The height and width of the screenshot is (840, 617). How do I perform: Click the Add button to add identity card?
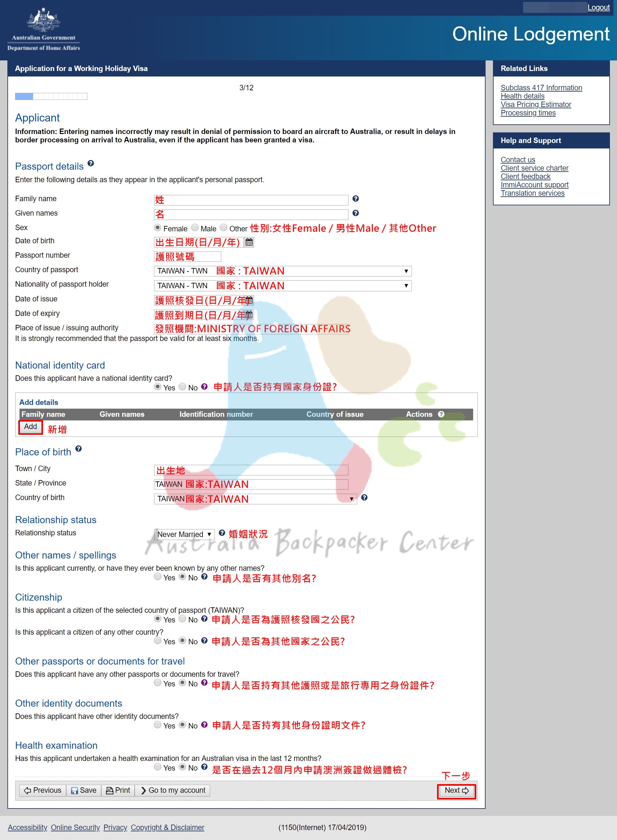pos(31,426)
